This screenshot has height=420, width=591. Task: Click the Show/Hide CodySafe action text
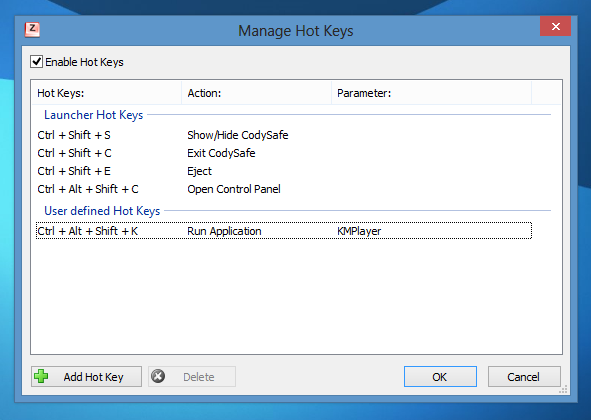(x=238, y=135)
